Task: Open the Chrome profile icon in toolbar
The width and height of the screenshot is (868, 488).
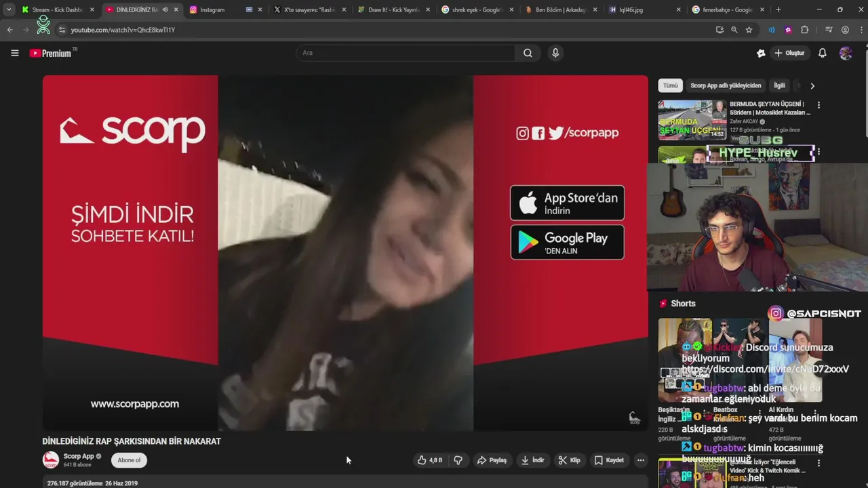Action: click(845, 30)
